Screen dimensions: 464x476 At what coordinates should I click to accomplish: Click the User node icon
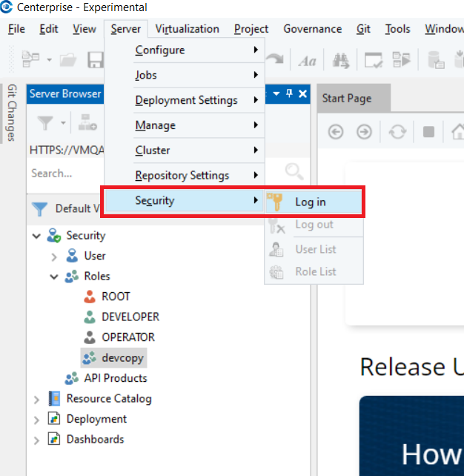pyautogui.click(x=72, y=255)
